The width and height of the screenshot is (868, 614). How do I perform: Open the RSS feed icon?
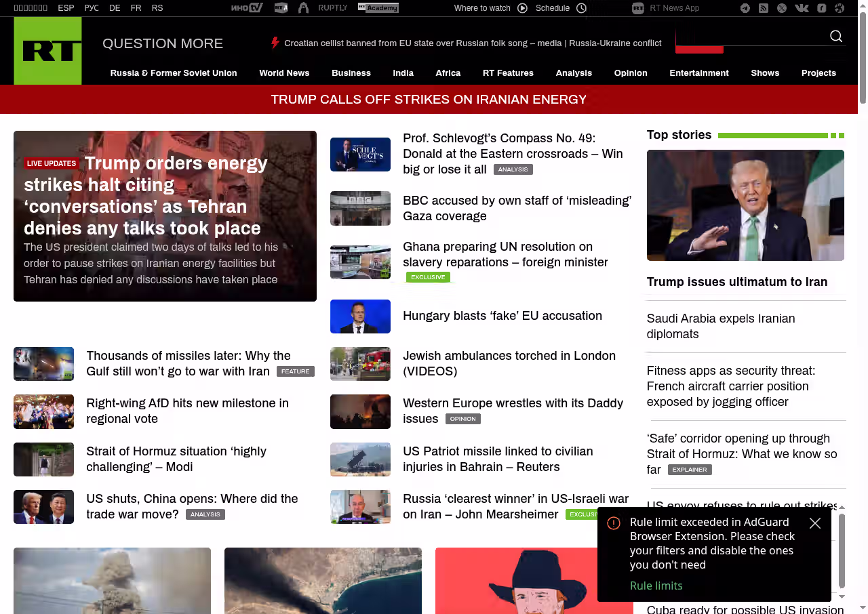(x=764, y=8)
